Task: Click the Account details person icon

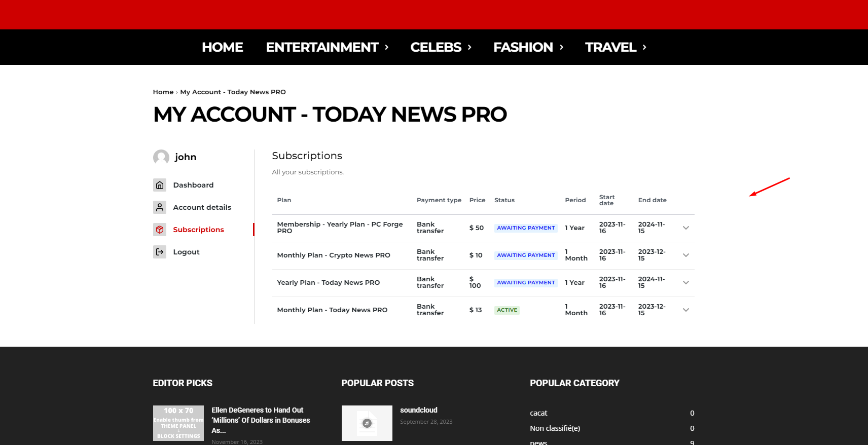Action: tap(160, 207)
